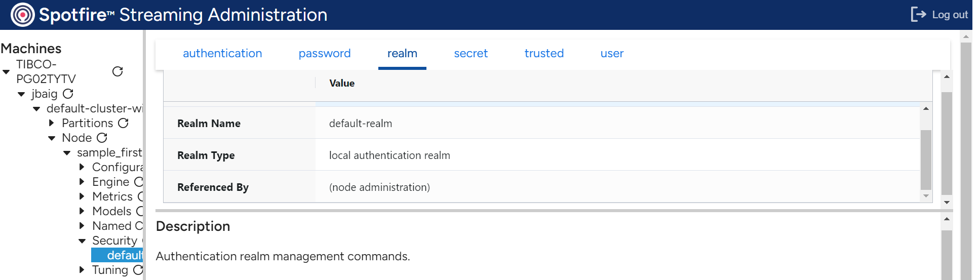Click the Value column header
980x280 pixels.
[342, 83]
